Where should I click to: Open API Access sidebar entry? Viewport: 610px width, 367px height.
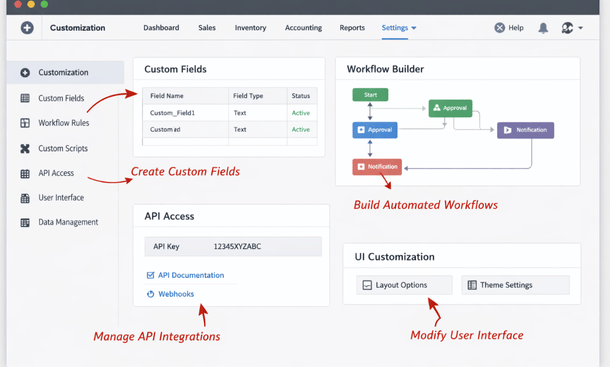click(x=56, y=173)
